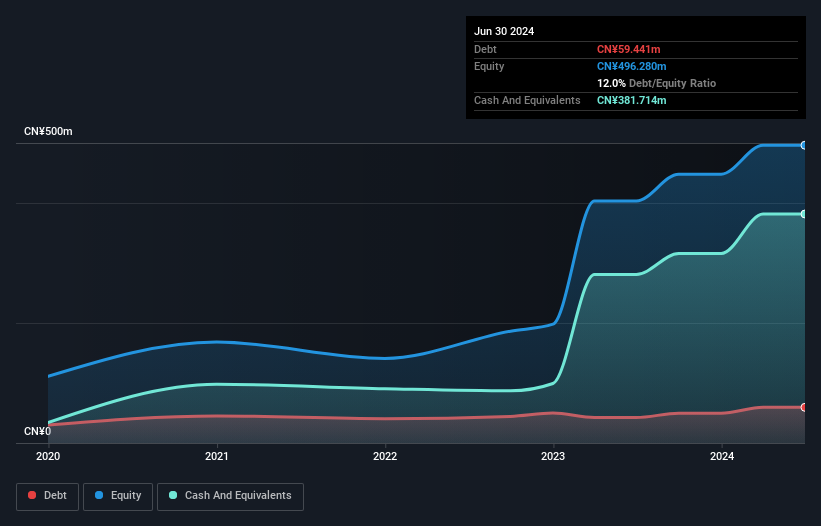Toggle the Debt series legend button
This screenshot has height=526, width=821.
(x=47, y=496)
